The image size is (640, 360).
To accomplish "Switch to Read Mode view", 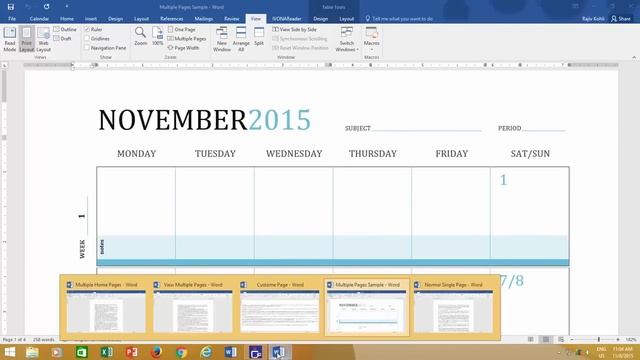I will (9, 39).
